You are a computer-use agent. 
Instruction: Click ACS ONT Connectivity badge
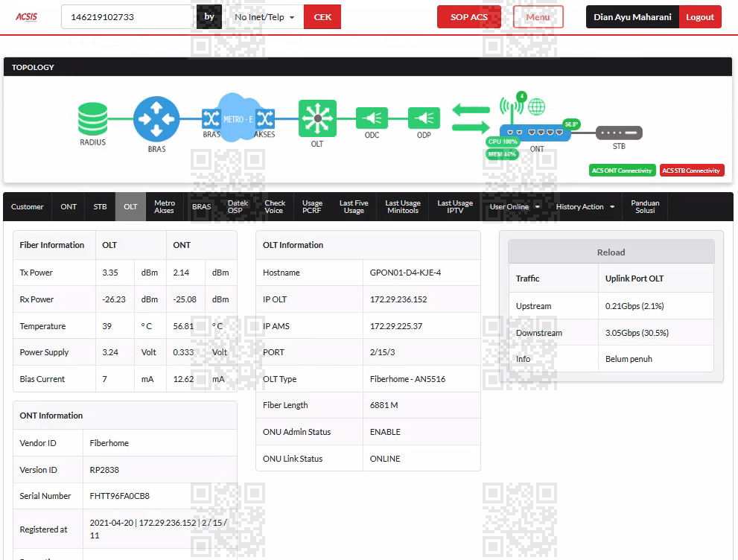622,171
